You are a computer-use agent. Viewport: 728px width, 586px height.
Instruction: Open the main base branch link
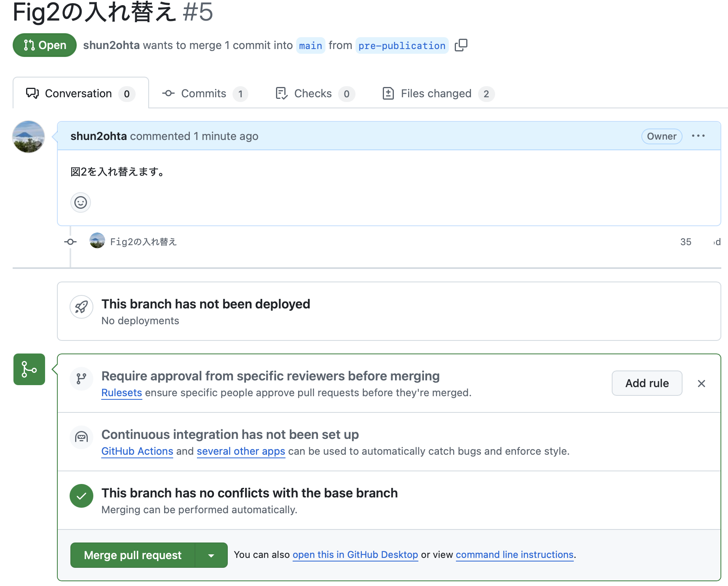(x=310, y=45)
